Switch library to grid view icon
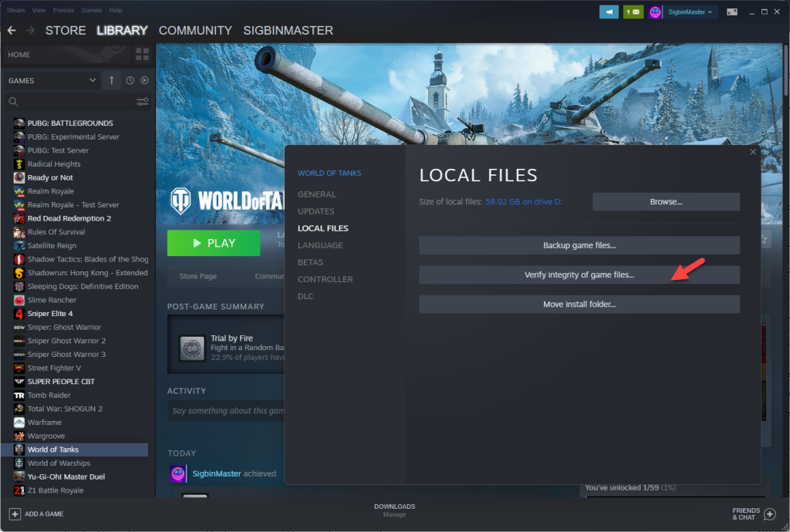The width and height of the screenshot is (790, 532). click(x=143, y=55)
